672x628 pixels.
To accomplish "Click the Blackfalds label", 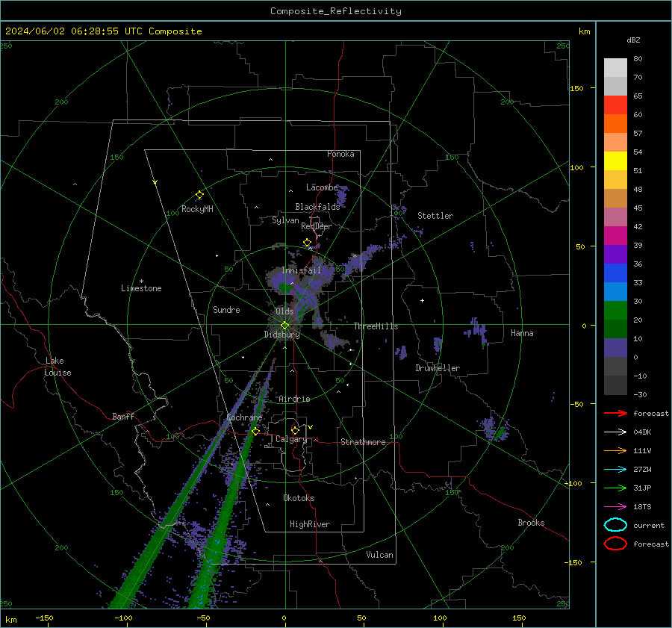I will point(317,207).
